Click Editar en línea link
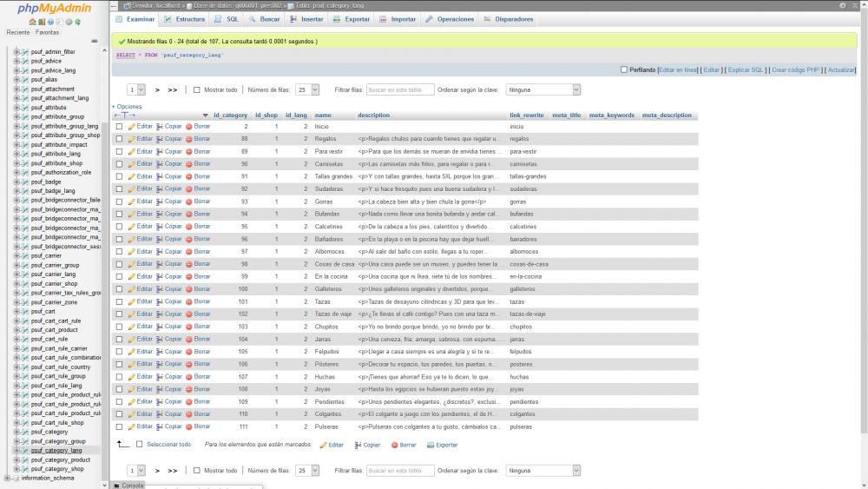Viewport: 868px width, 489px height. coord(678,69)
